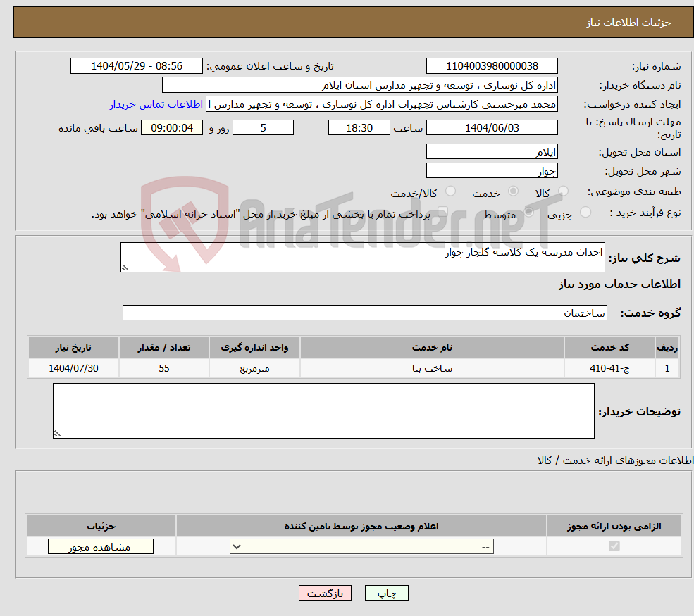This screenshot has width=694, height=616.
Task: Select the کالا radio button
Action: (563, 191)
